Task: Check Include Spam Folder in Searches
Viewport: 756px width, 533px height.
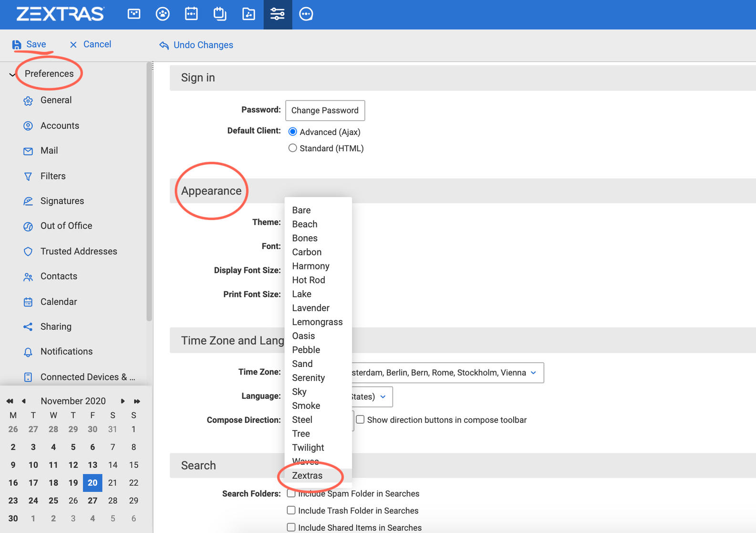Action: click(291, 493)
